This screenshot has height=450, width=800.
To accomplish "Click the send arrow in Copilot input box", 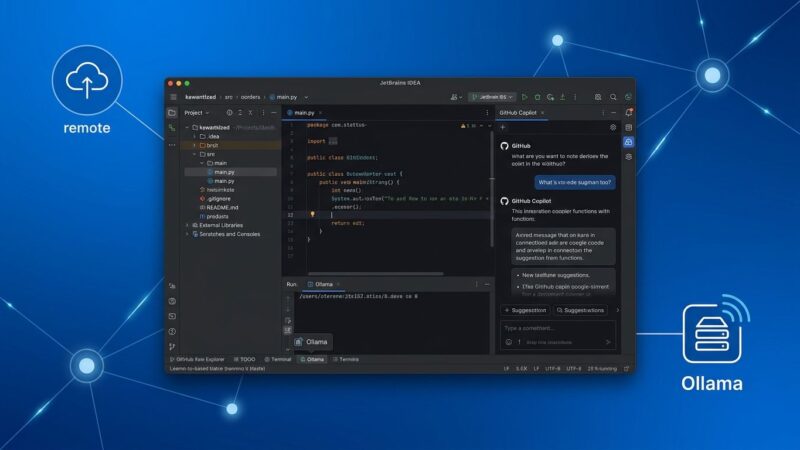I will click(608, 342).
